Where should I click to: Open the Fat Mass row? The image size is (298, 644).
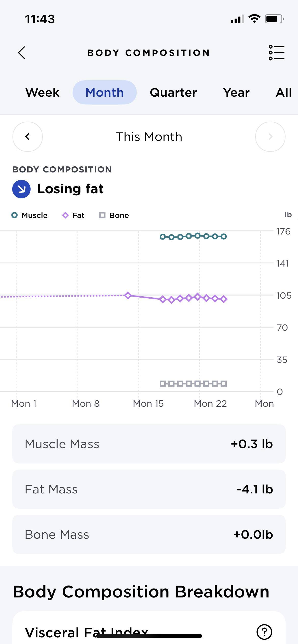click(x=149, y=489)
